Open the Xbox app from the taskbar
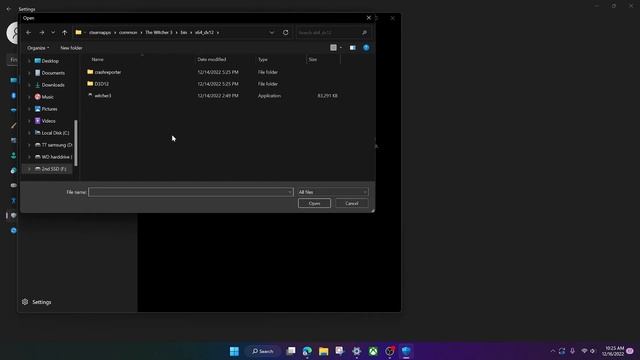Screen dimensions: 640x360 pos(373,351)
